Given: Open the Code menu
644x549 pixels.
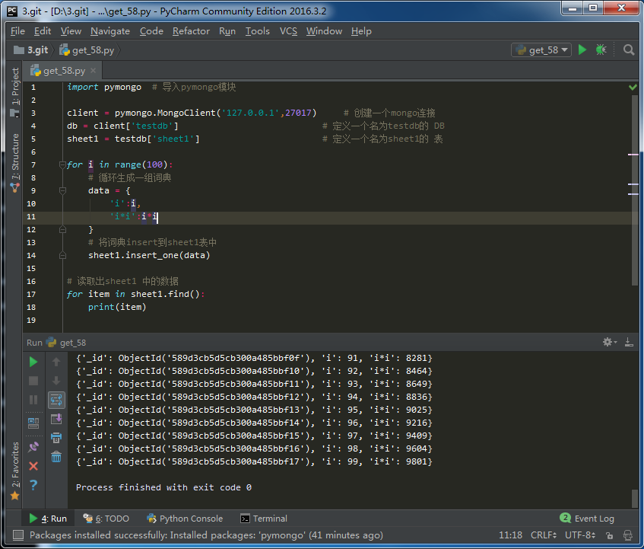Looking at the screenshot, I should (x=151, y=31).
